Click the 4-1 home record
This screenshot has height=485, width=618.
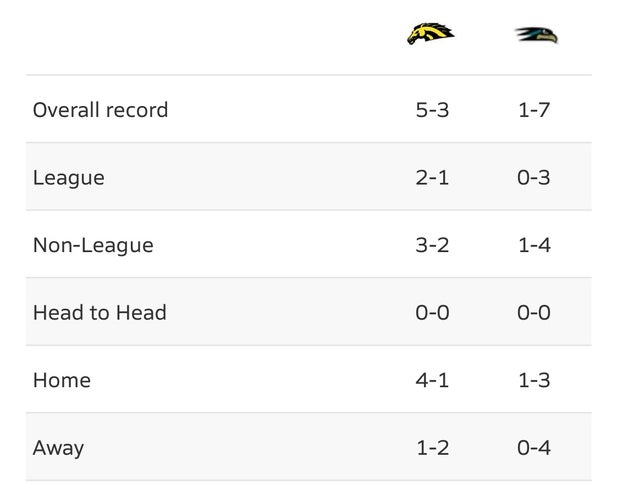pyautogui.click(x=432, y=381)
